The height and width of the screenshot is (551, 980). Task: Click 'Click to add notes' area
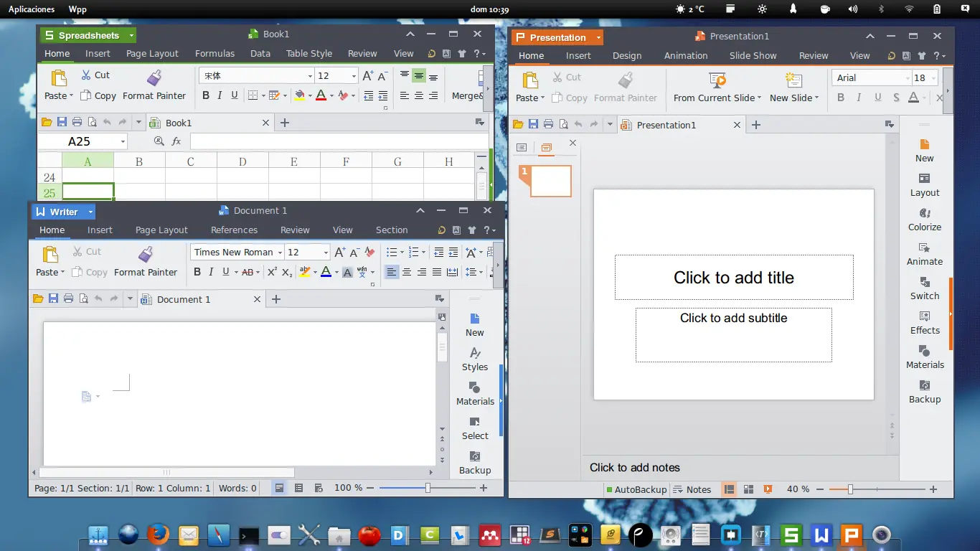[x=635, y=468]
